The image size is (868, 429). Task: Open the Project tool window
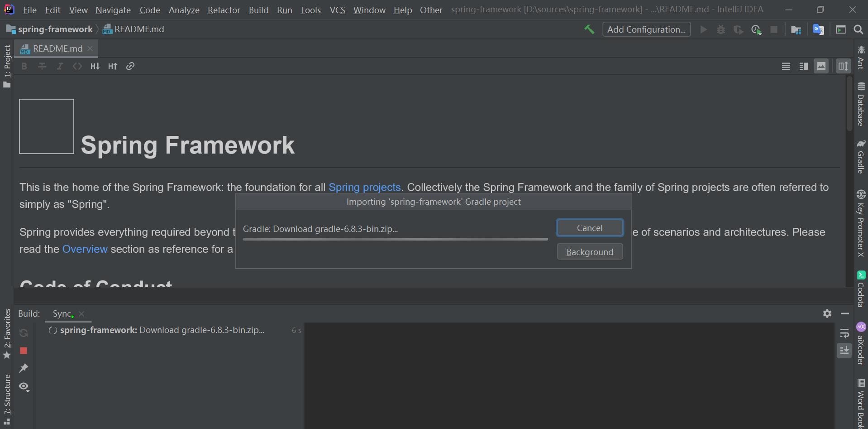click(7, 66)
